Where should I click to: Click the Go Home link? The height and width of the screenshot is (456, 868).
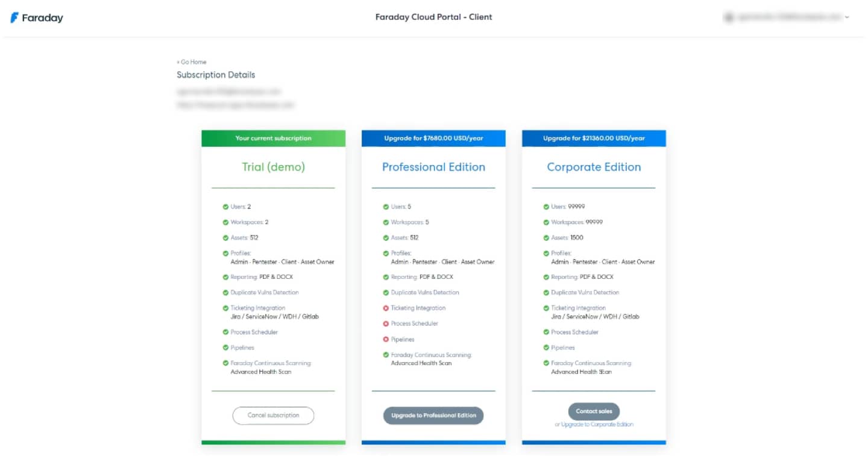[x=192, y=62]
